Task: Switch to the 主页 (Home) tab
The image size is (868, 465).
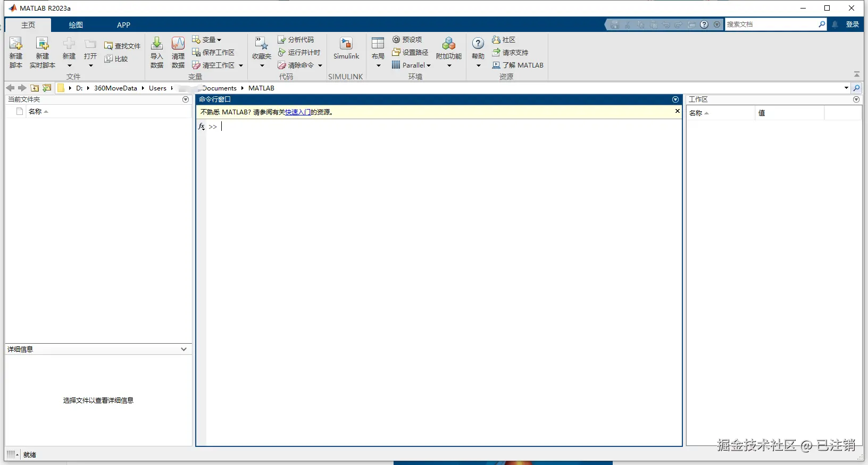Action: (x=28, y=25)
